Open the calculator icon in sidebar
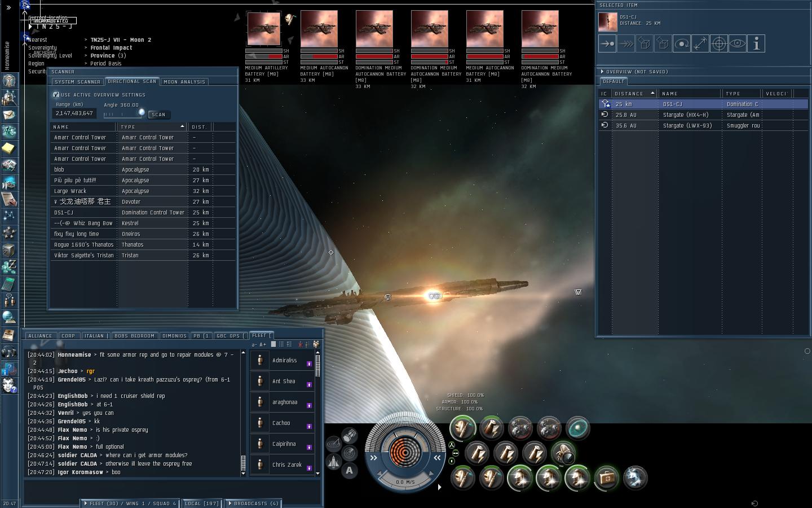The height and width of the screenshot is (508, 812). (9, 284)
